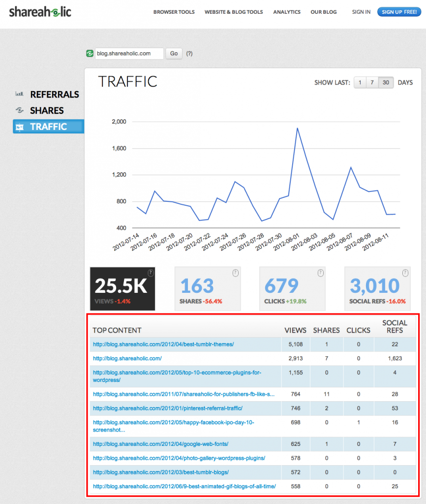The height and width of the screenshot is (504, 426).
Task: Select the 25.5K Views card
Action: 122,288
